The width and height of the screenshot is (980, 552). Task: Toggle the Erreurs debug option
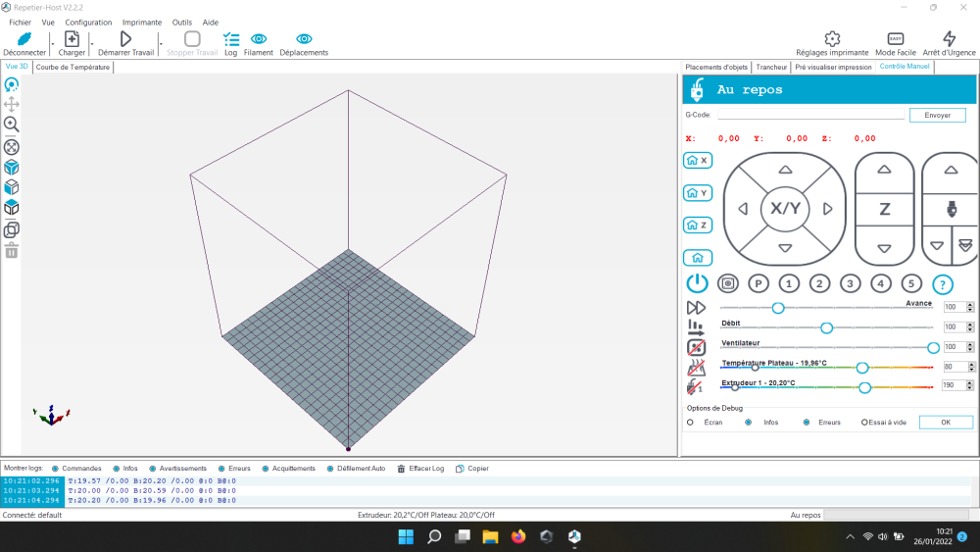click(807, 423)
